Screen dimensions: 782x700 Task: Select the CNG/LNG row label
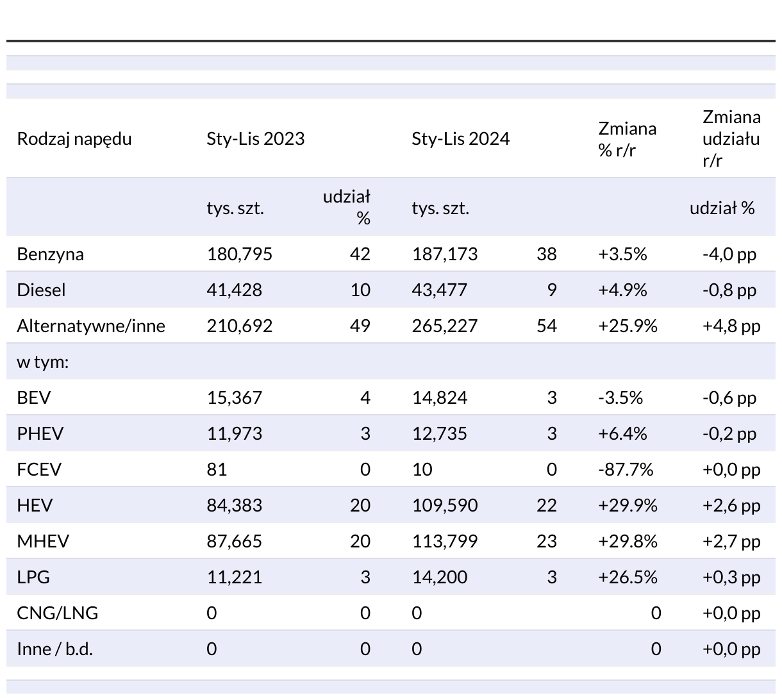[x=58, y=613]
